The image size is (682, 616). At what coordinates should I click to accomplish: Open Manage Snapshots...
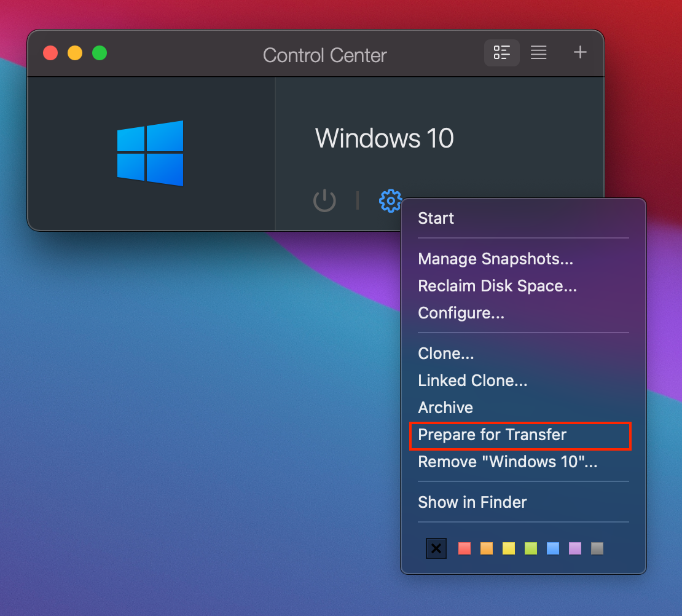tap(495, 259)
